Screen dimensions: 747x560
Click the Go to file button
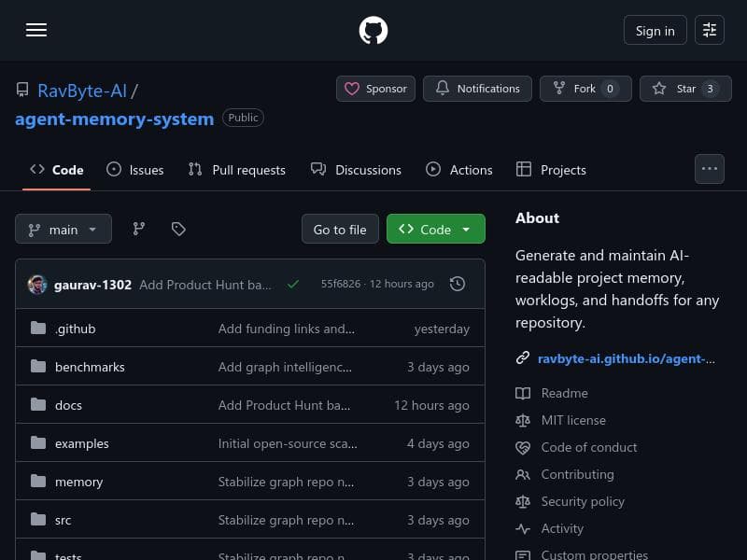click(340, 229)
